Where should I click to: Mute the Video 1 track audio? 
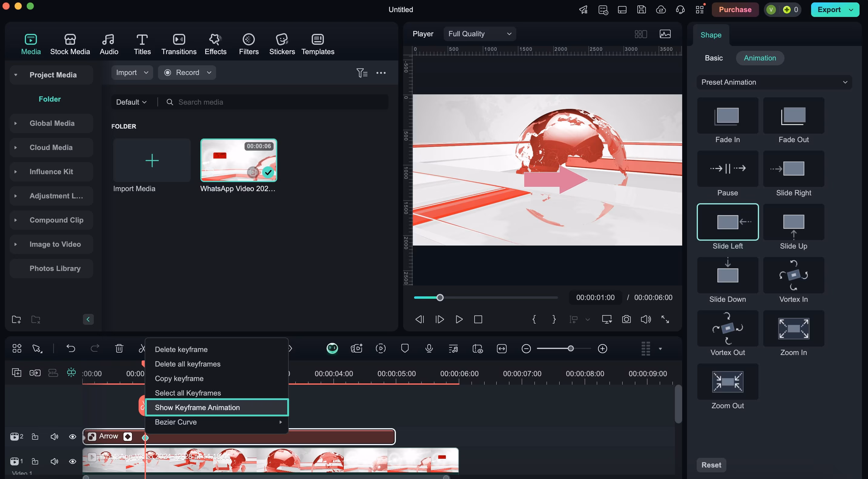54,461
